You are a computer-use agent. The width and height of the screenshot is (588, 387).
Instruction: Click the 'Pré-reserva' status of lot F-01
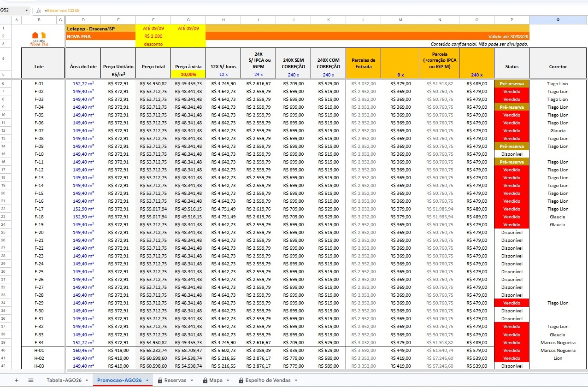point(512,84)
